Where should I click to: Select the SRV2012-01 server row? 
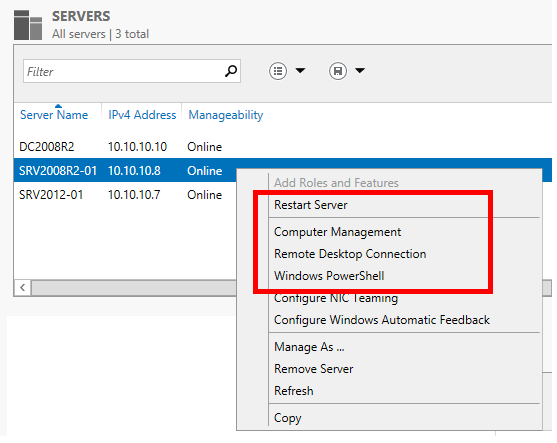point(125,195)
